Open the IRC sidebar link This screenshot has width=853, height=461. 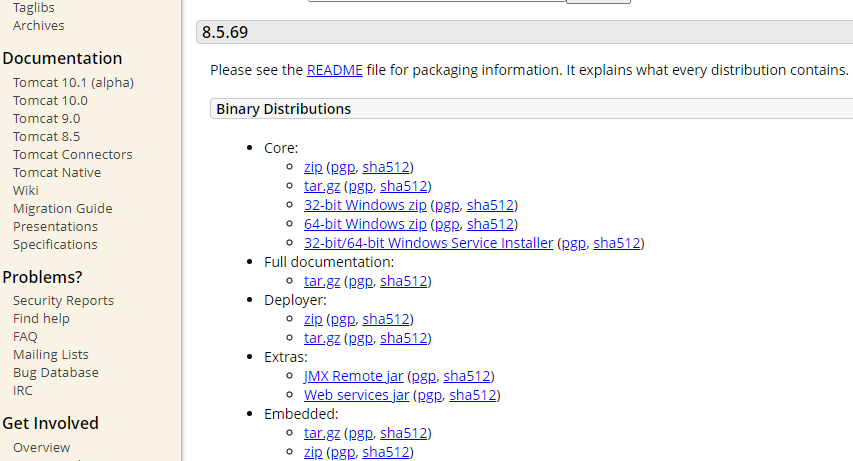(22, 390)
